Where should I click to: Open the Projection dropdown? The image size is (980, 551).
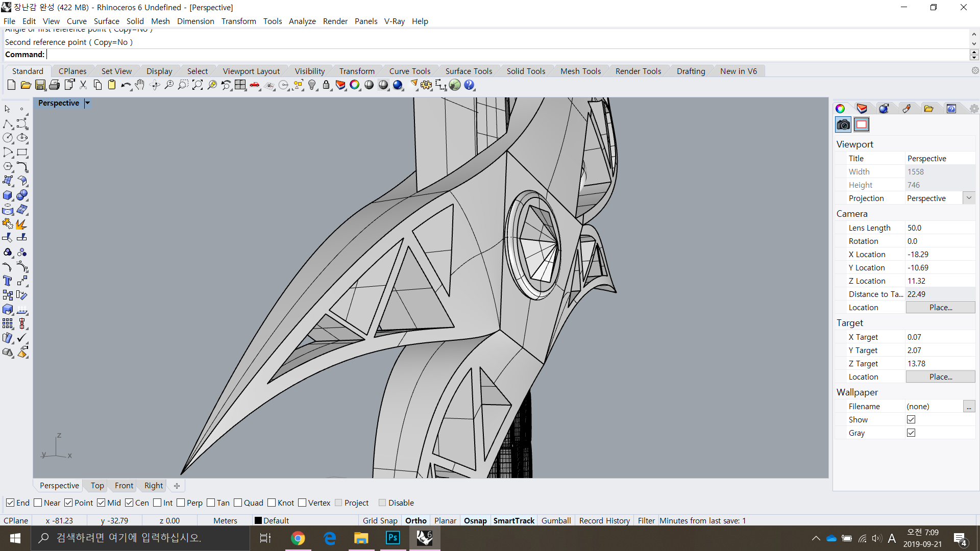pos(969,198)
